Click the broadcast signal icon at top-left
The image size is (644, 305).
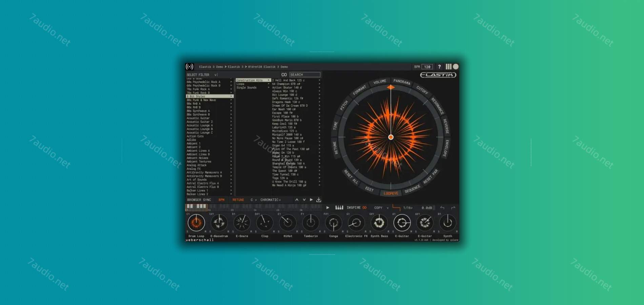(x=189, y=66)
